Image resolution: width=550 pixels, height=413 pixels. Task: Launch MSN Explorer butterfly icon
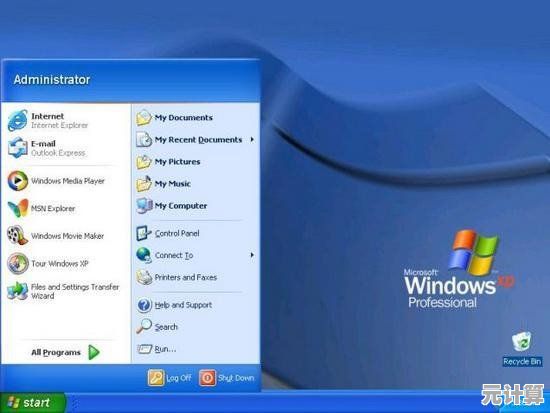[18, 208]
